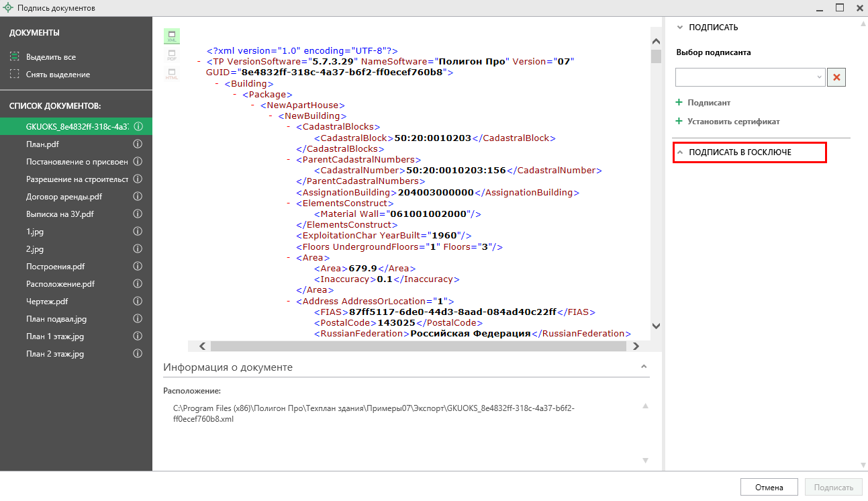
Task: Show info icon for Чертеж.pdf
Action: pyautogui.click(x=138, y=302)
